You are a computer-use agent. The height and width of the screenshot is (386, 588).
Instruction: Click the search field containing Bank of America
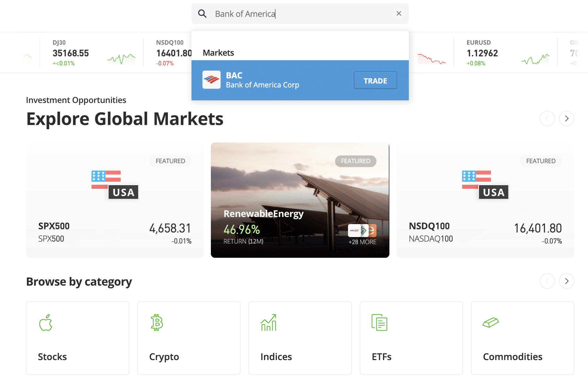pyautogui.click(x=300, y=14)
